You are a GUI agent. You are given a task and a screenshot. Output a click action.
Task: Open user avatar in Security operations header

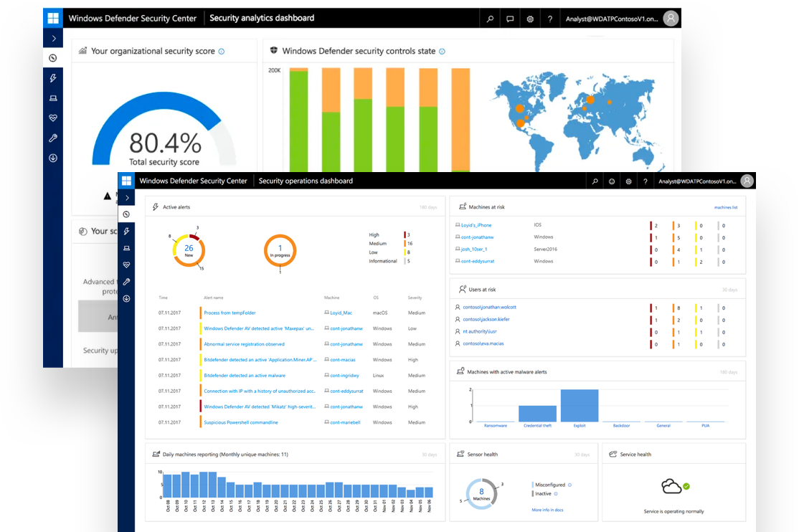coord(747,181)
